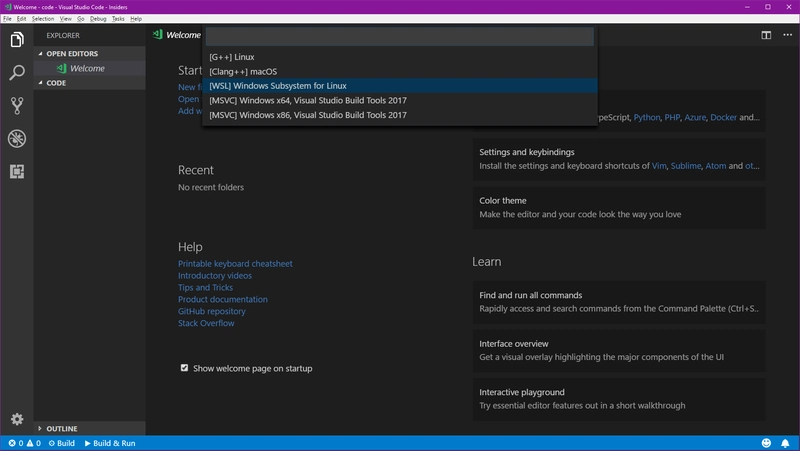Viewport: 800px width, 451px height.
Task: Select Welcome file in Open Editors
Action: tap(86, 69)
